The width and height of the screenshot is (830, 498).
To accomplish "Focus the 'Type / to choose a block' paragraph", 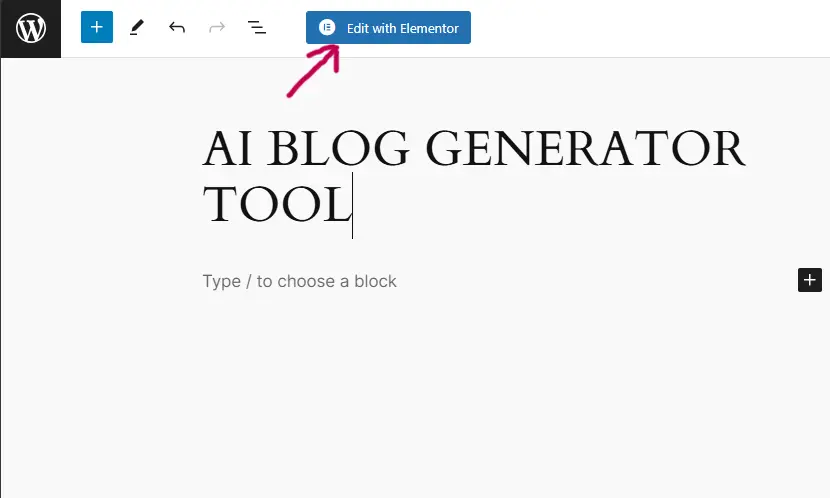I will click(300, 281).
